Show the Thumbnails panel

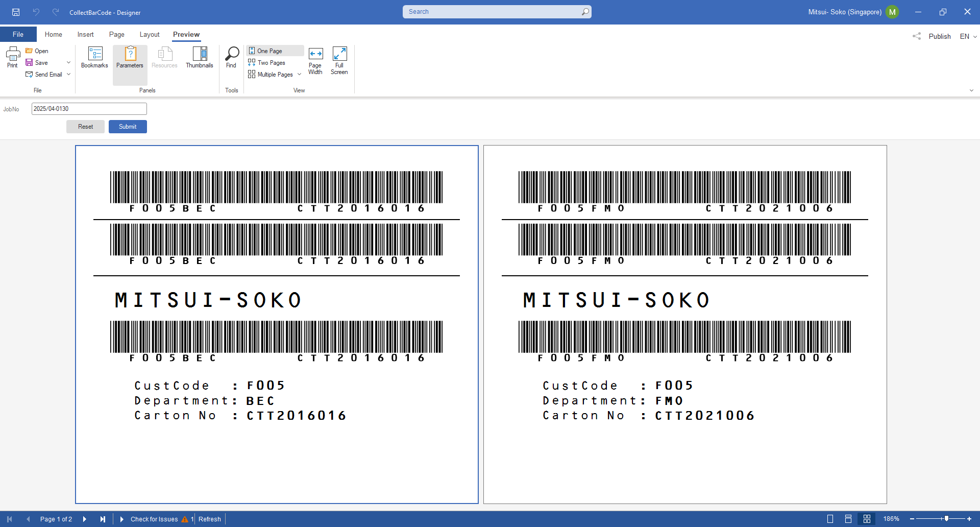tap(200, 57)
